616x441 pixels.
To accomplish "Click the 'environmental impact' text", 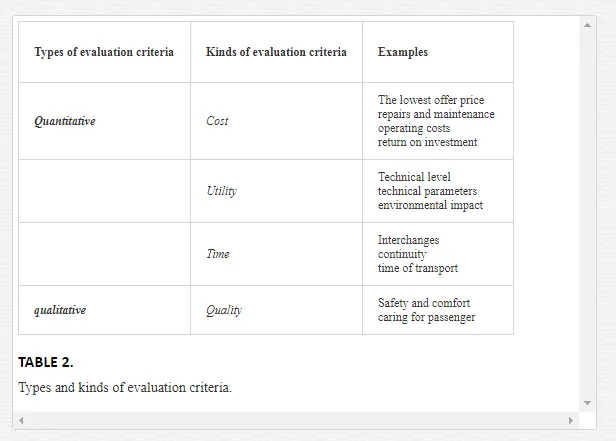I will [x=431, y=205].
